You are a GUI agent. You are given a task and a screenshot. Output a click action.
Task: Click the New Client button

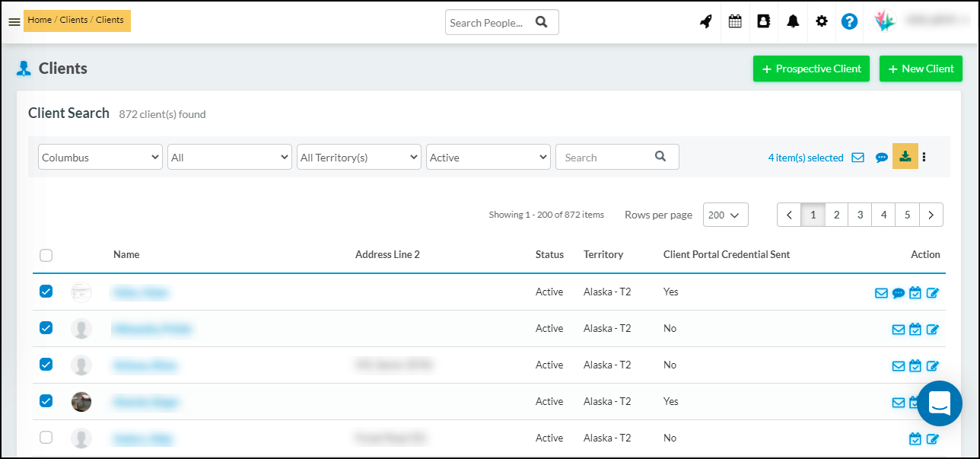click(921, 69)
